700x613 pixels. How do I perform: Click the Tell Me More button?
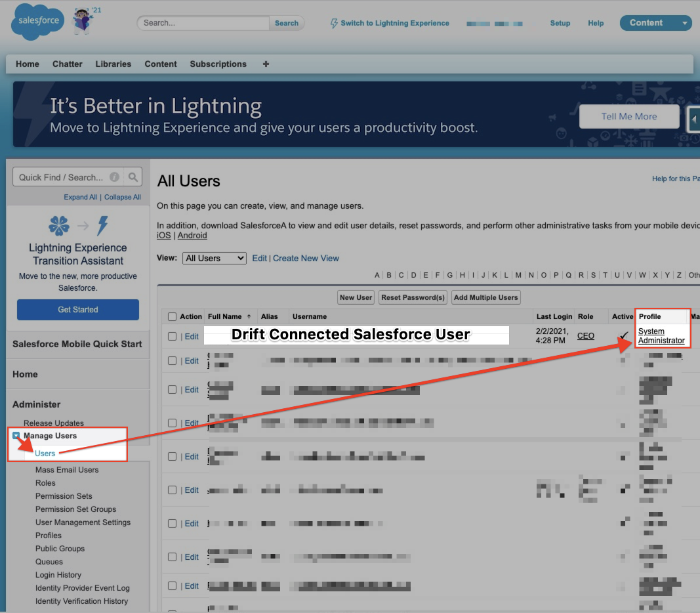(629, 117)
